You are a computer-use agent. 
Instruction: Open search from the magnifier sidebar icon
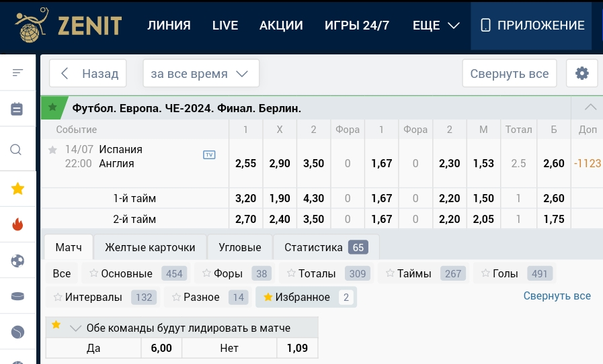click(15, 150)
